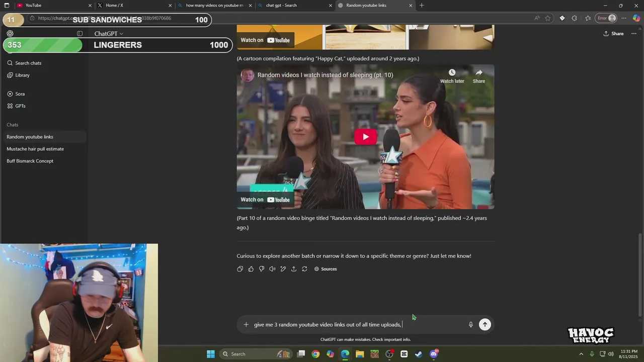
Task: Show hidden system tray icons chevron
Action: click(x=581, y=354)
